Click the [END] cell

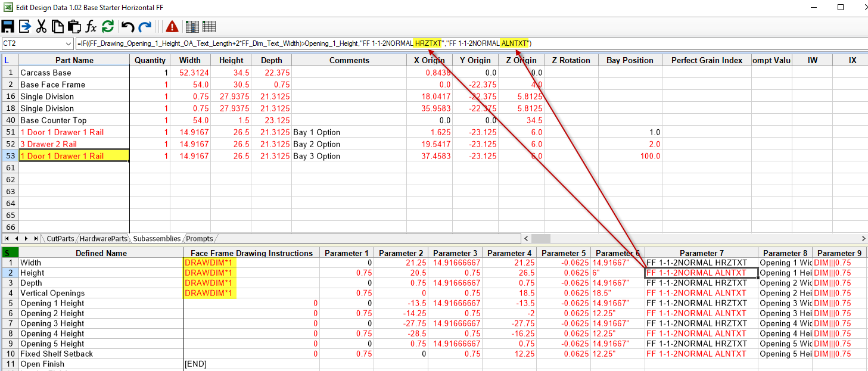pos(251,364)
